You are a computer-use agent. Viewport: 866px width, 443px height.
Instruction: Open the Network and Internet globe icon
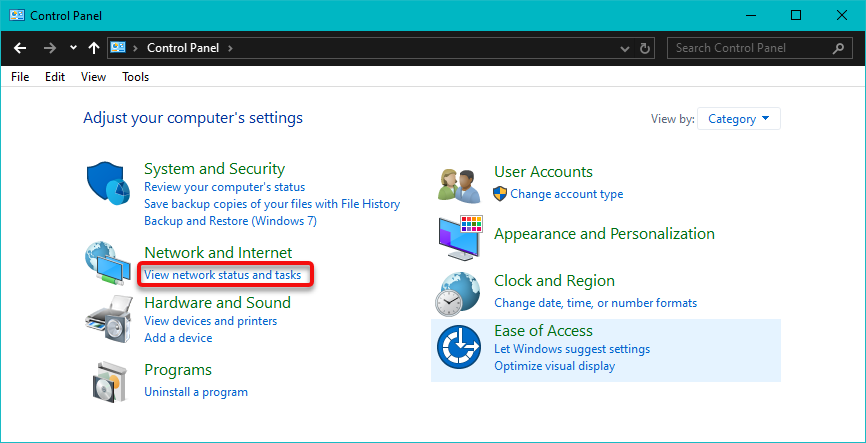point(108,264)
